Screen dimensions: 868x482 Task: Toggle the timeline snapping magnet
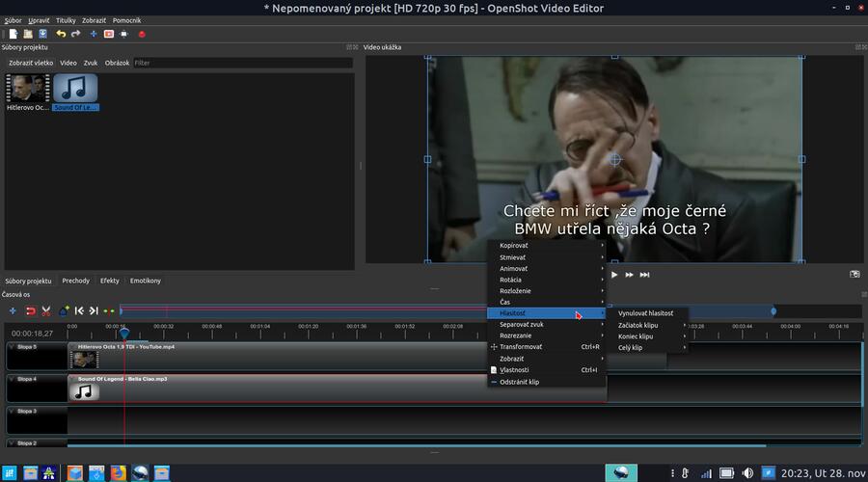30,310
